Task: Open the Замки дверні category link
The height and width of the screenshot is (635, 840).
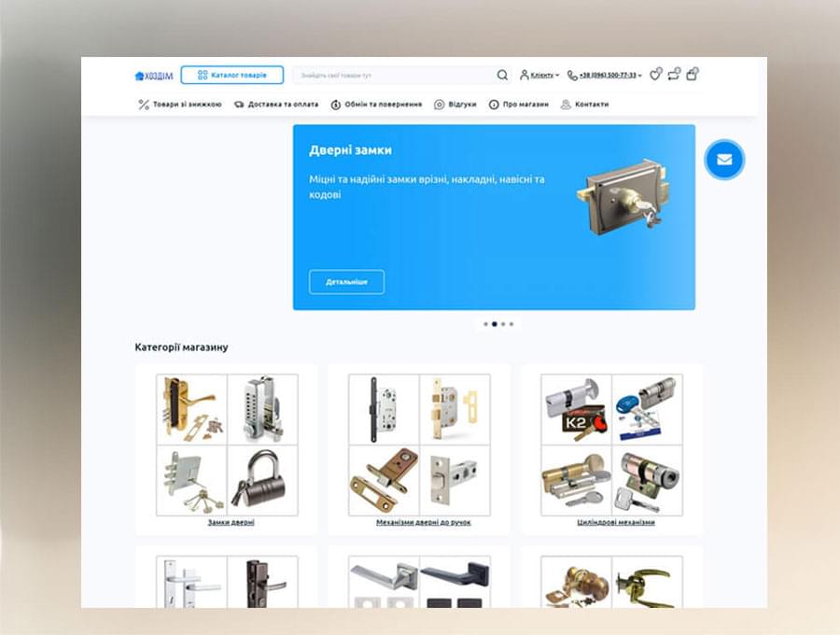Action: [231, 522]
